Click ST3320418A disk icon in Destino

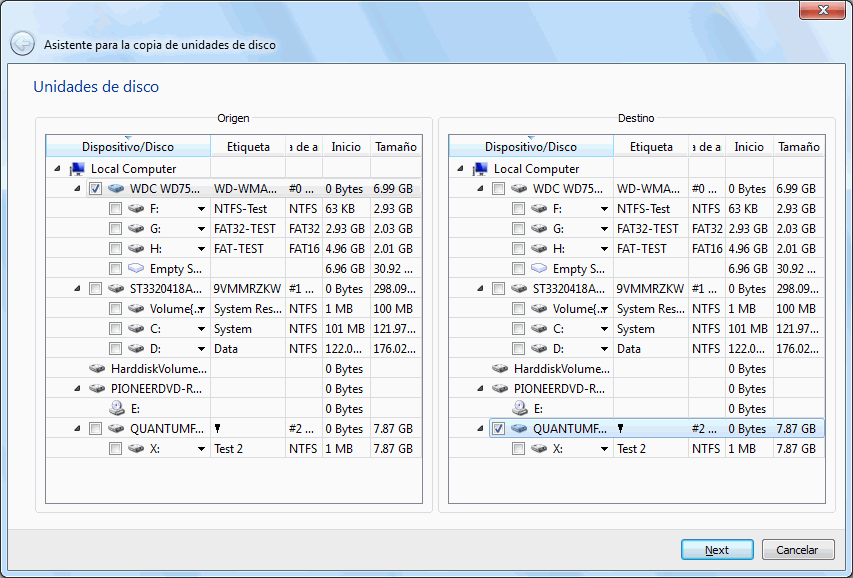519,288
